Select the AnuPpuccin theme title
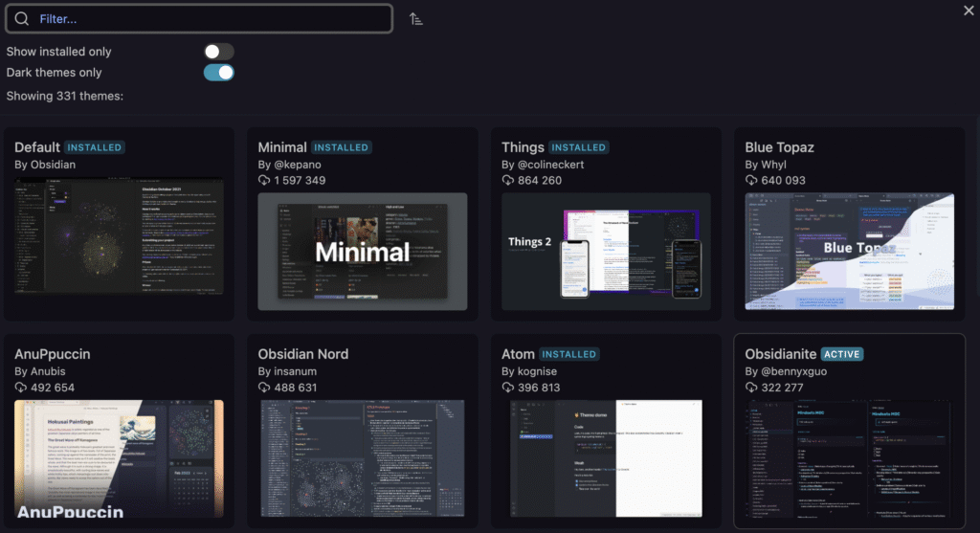980x533 pixels. tap(53, 354)
